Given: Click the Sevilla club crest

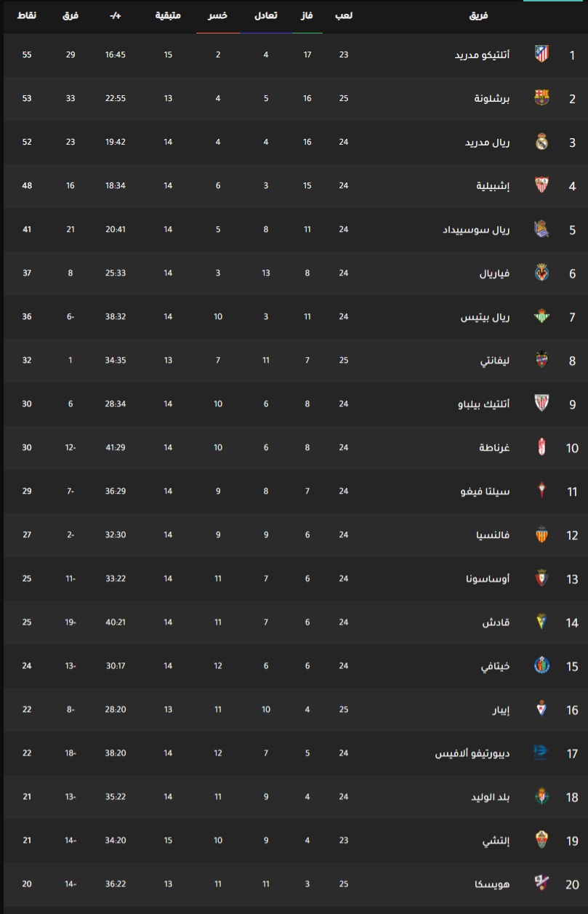Looking at the screenshot, I should (541, 185).
